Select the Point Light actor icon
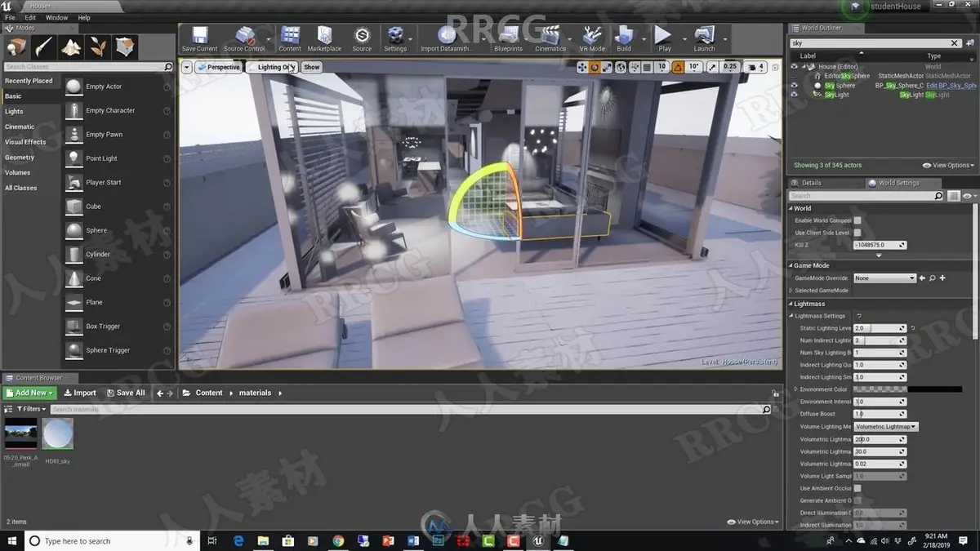The image size is (980, 551). click(x=73, y=158)
